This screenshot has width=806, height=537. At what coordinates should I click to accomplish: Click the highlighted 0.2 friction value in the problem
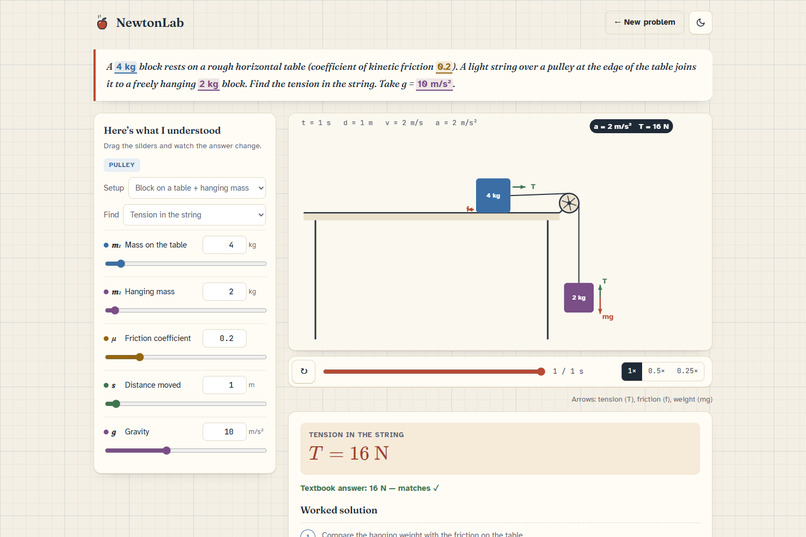tap(444, 67)
